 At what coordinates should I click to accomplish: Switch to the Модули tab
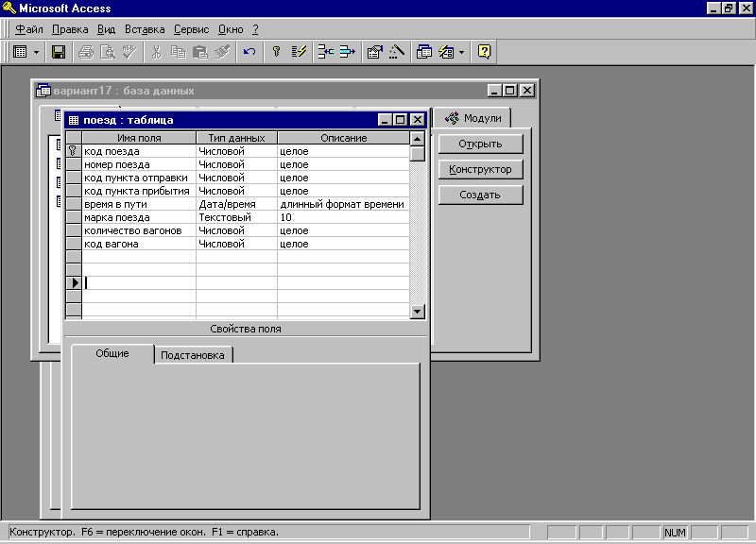[472, 118]
